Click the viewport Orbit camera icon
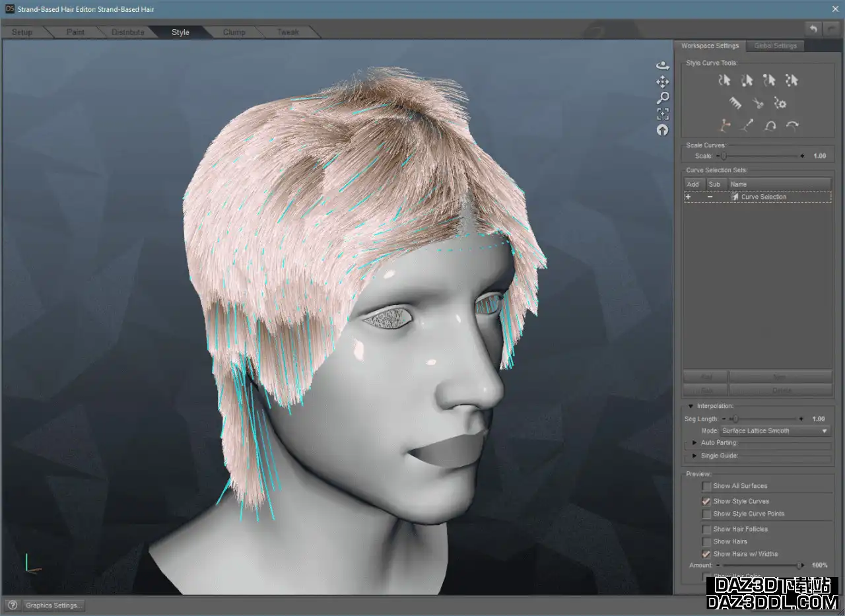Image resolution: width=845 pixels, height=616 pixels. click(x=663, y=66)
